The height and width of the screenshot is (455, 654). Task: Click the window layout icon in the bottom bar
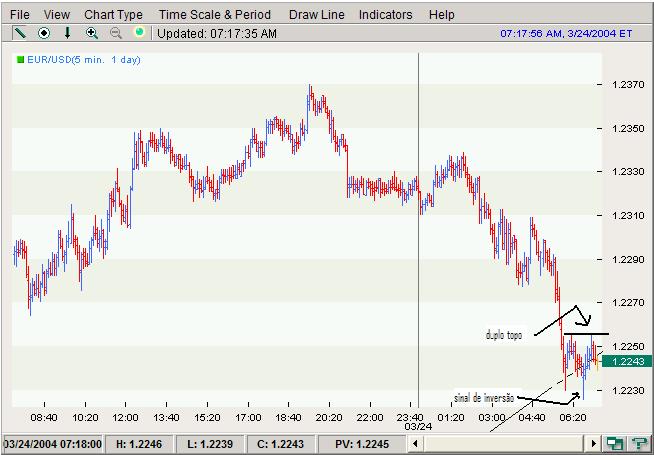615,443
